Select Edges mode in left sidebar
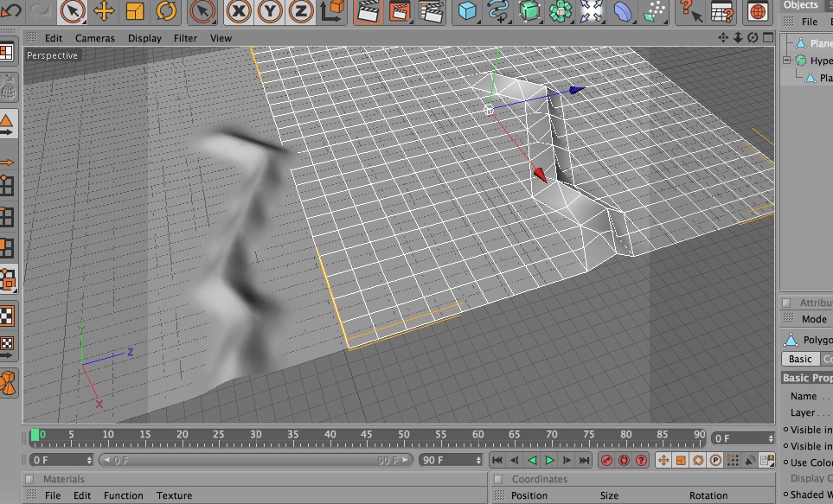 coord(7,217)
